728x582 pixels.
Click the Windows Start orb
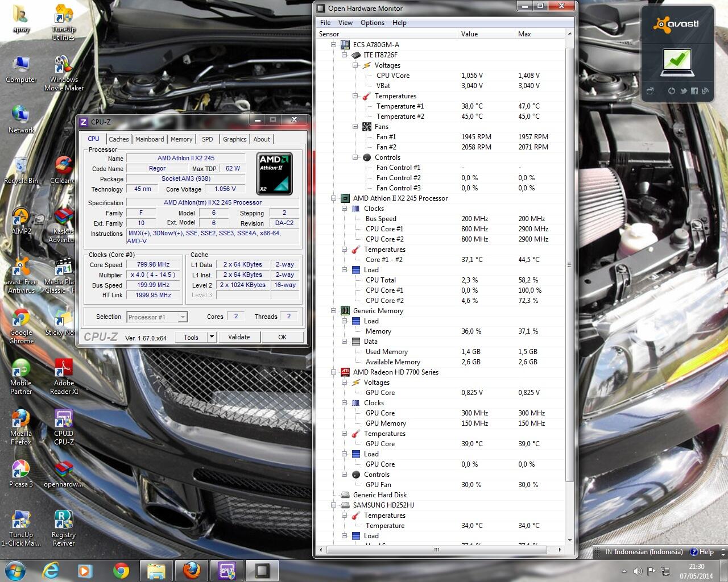(x=15, y=570)
